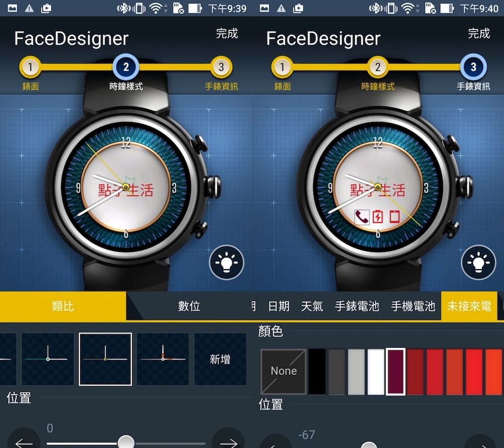Switch to the 數位 digital tab
Viewport: 504px width, 448px height.
click(x=189, y=306)
